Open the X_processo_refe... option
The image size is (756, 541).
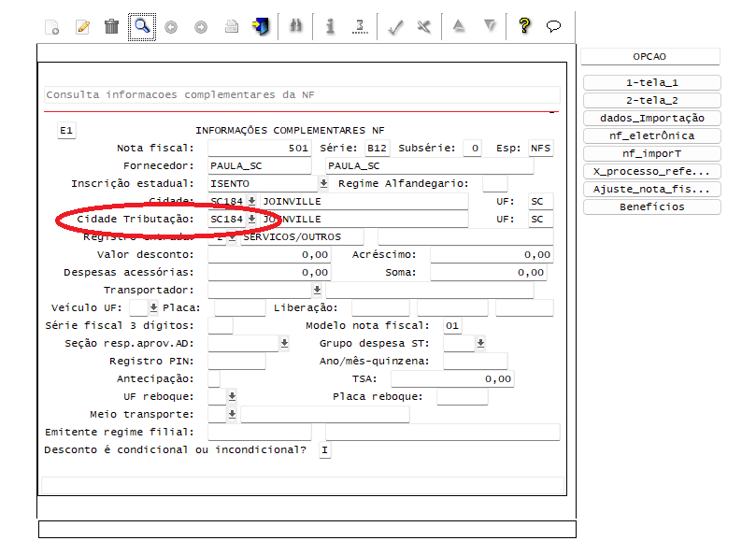click(652, 171)
